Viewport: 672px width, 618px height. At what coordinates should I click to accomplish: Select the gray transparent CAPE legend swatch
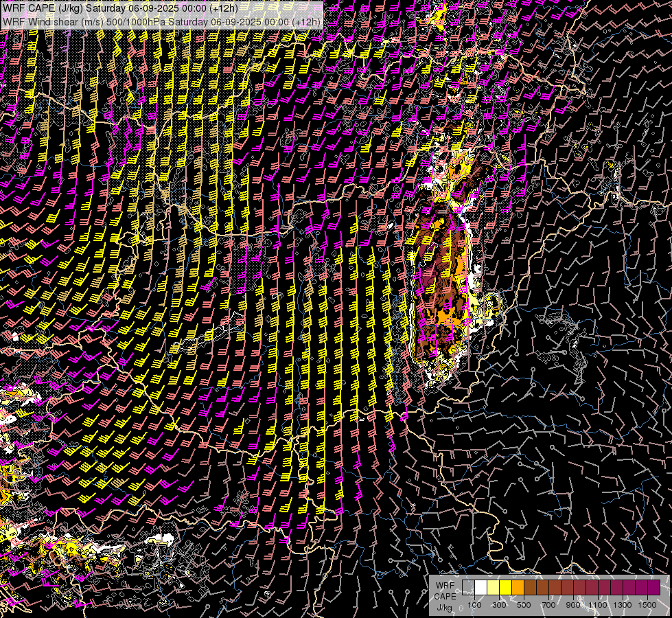click(468, 587)
